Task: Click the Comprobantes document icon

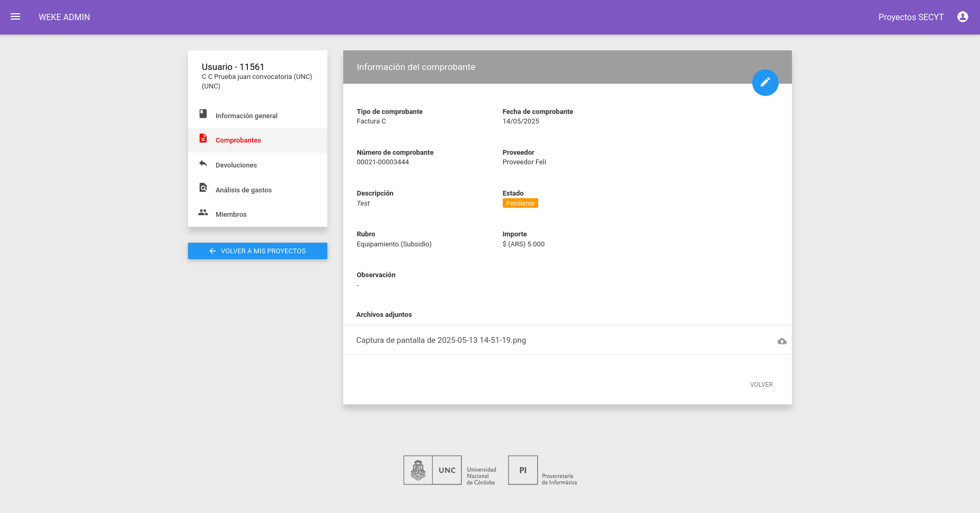Action: [203, 138]
